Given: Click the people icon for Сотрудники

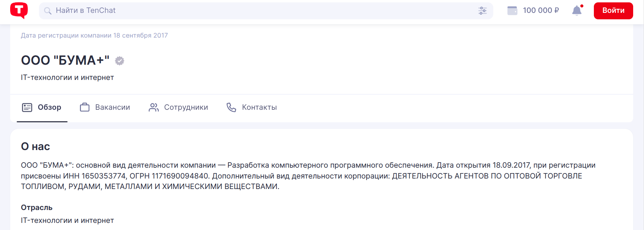Looking at the screenshot, I should (x=154, y=107).
